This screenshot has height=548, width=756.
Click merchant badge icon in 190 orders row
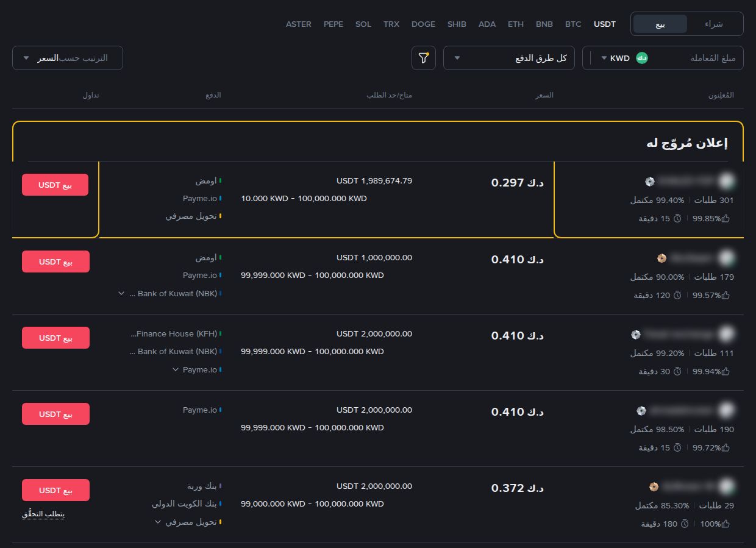tap(641, 410)
